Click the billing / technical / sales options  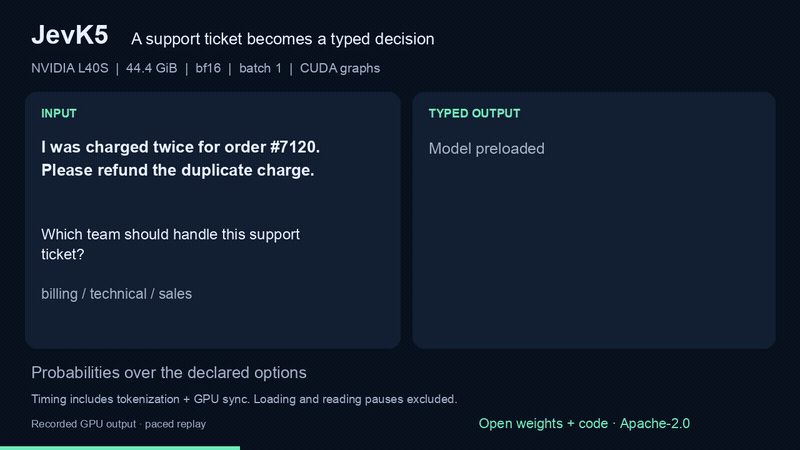coord(116,294)
